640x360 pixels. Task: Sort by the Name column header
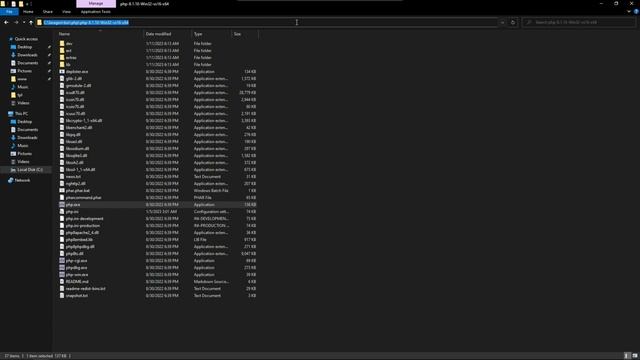click(x=64, y=34)
